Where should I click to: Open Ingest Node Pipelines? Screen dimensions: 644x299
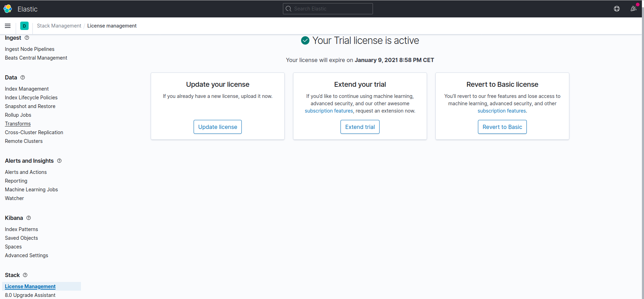click(x=30, y=49)
